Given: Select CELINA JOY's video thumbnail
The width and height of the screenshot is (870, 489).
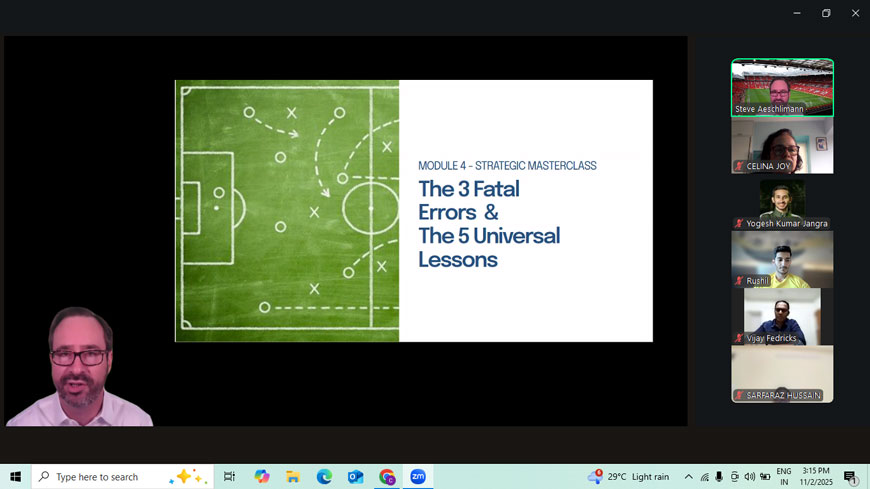Looking at the screenshot, I should click(782, 146).
